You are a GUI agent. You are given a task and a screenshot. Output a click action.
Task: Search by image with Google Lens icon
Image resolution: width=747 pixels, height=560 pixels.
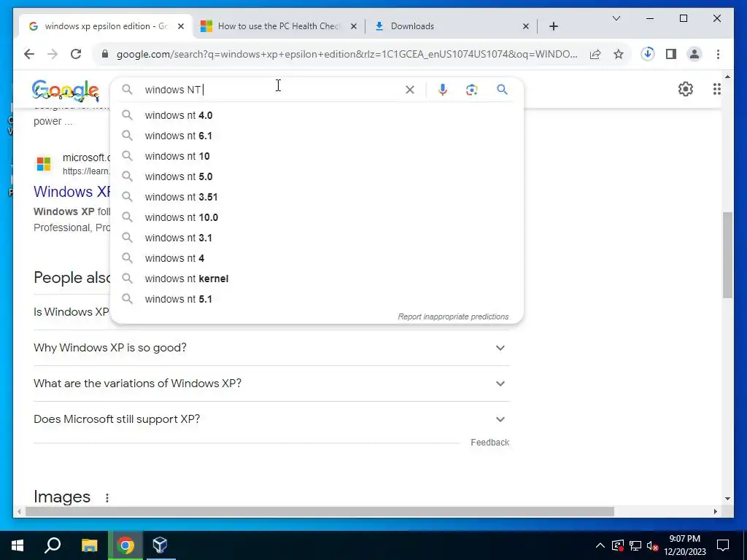tap(472, 90)
